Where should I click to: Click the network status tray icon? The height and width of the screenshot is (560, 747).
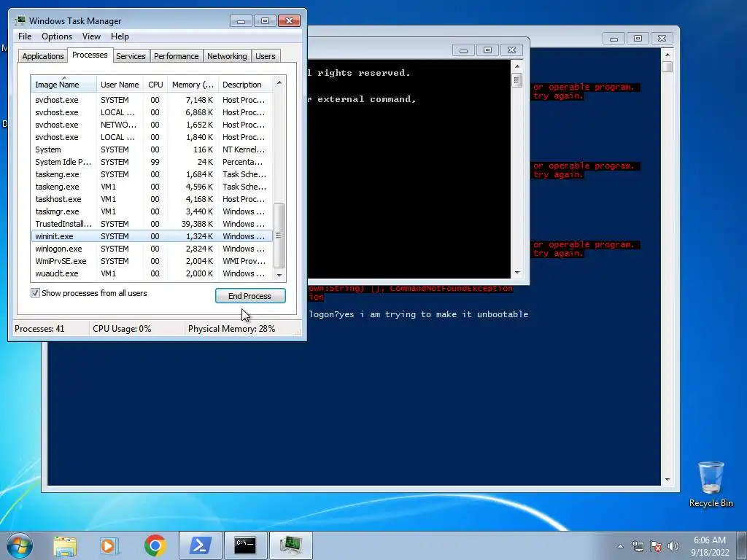[638, 546]
